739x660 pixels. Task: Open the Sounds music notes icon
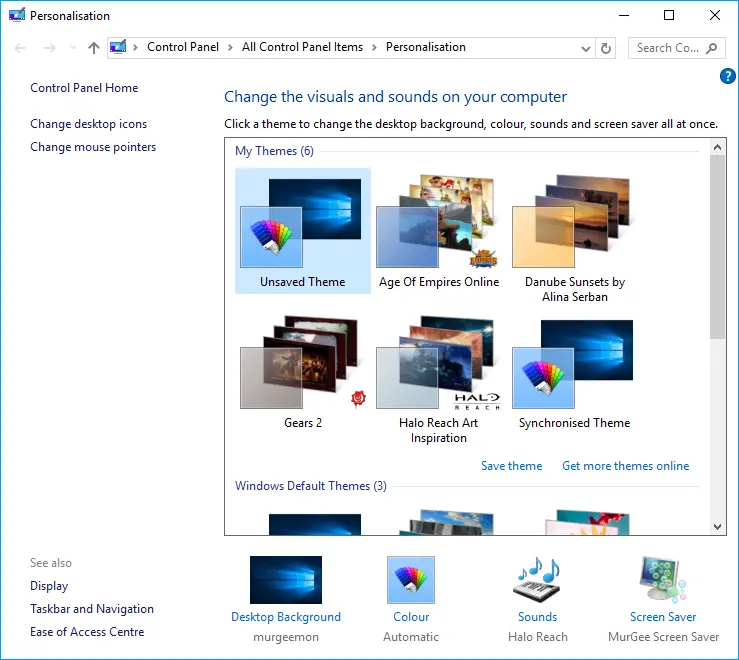(537, 580)
